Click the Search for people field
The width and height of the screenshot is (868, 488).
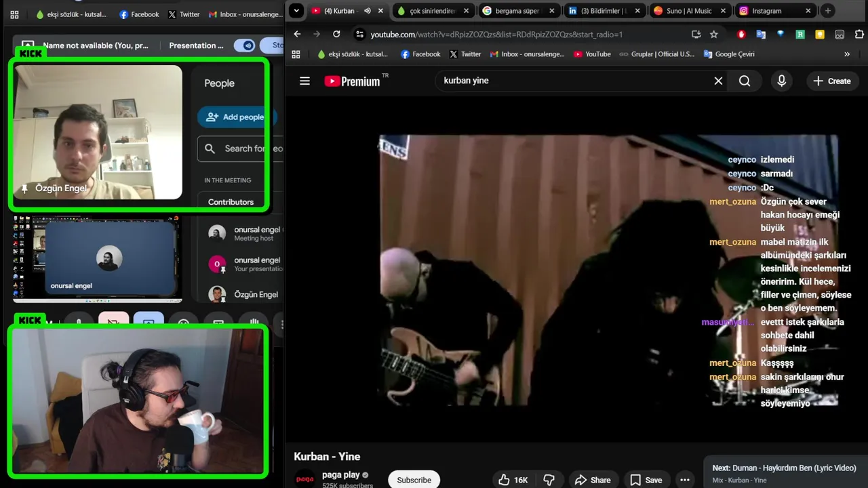pos(240,148)
